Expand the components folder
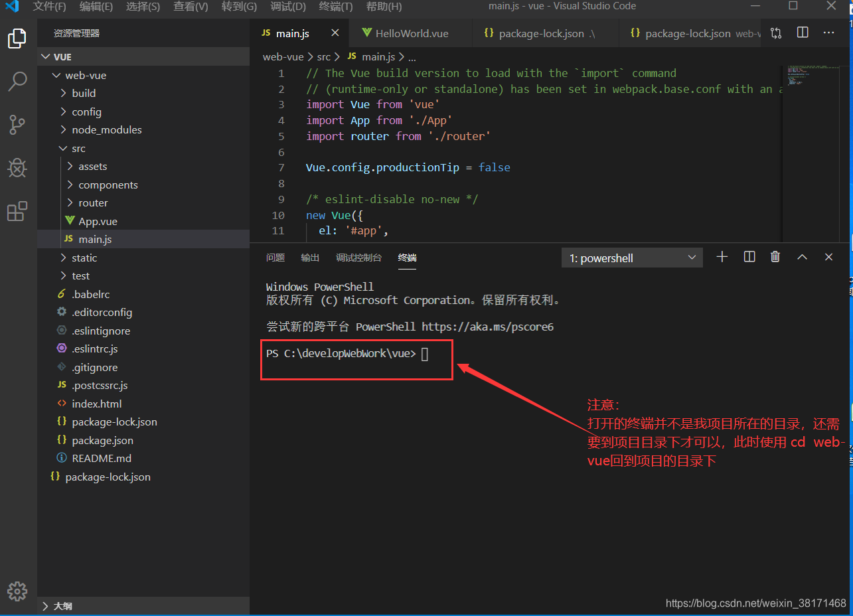The image size is (853, 616). [x=143, y=185]
